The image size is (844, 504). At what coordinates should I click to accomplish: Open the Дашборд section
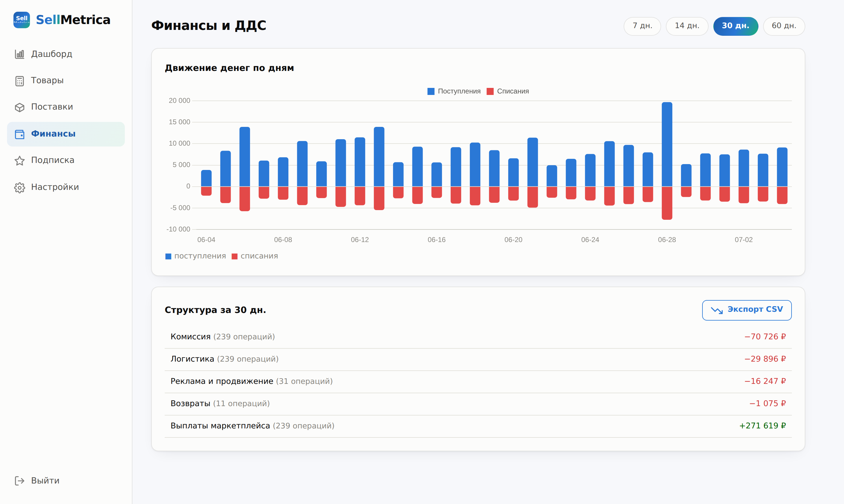coord(66,54)
